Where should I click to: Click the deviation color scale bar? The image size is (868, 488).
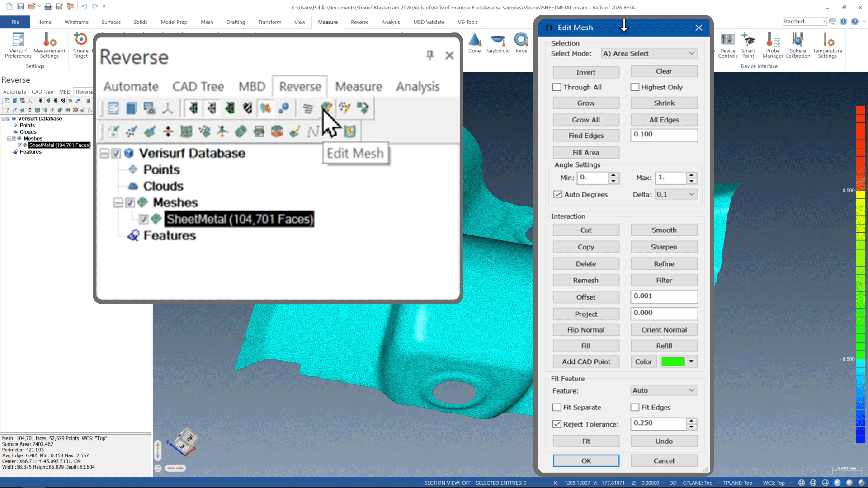coord(860,275)
